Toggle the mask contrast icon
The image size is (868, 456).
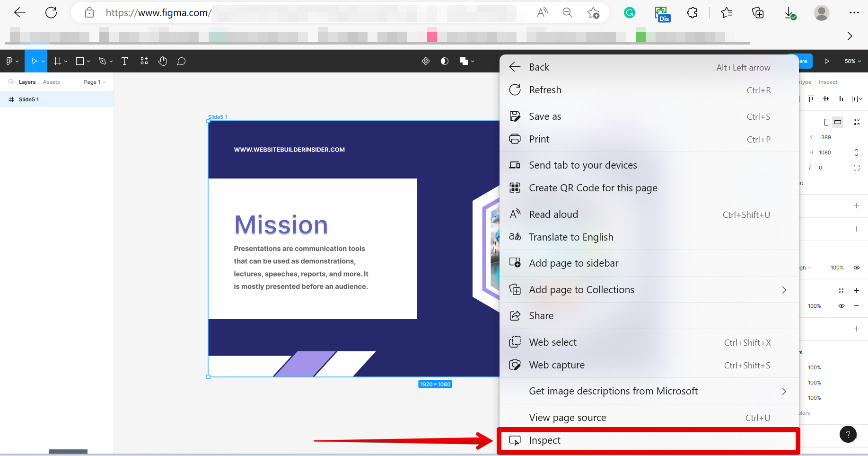click(x=445, y=61)
